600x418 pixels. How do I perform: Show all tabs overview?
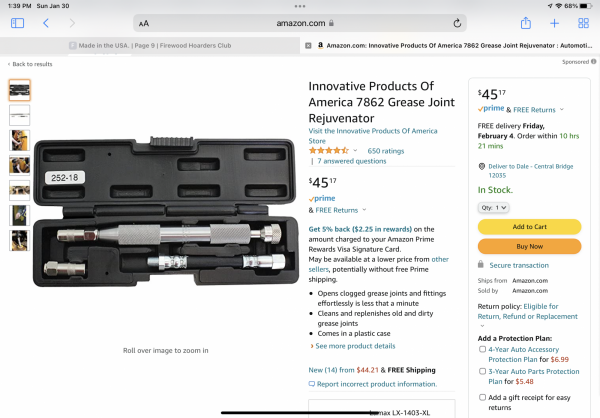tap(582, 23)
